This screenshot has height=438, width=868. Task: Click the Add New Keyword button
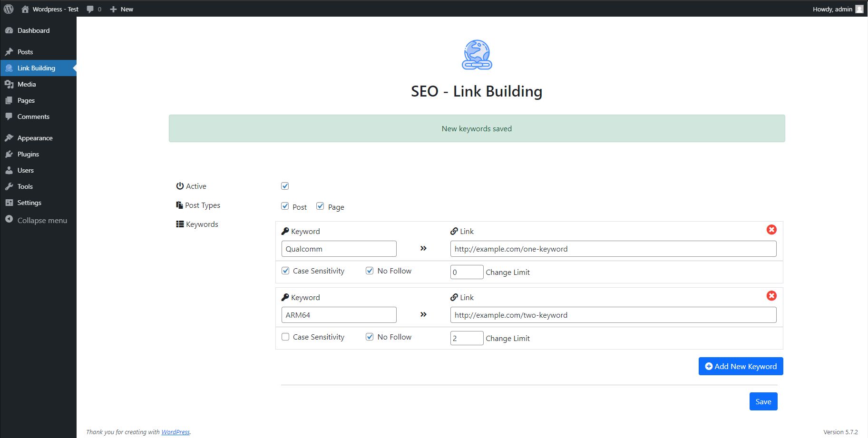[x=741, y=366]
